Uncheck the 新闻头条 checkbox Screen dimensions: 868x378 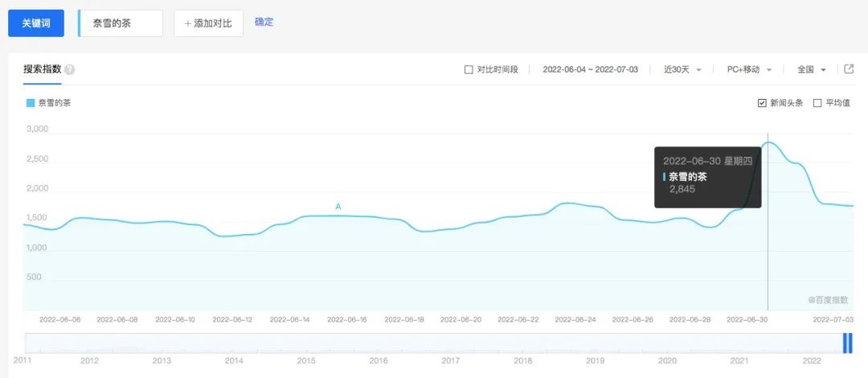[x=762, y=103]
